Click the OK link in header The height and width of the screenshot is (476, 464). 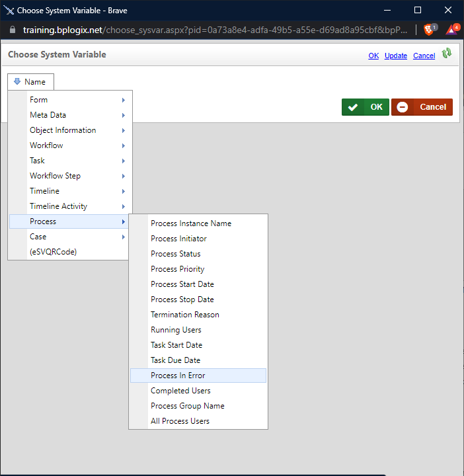[373, 56]
